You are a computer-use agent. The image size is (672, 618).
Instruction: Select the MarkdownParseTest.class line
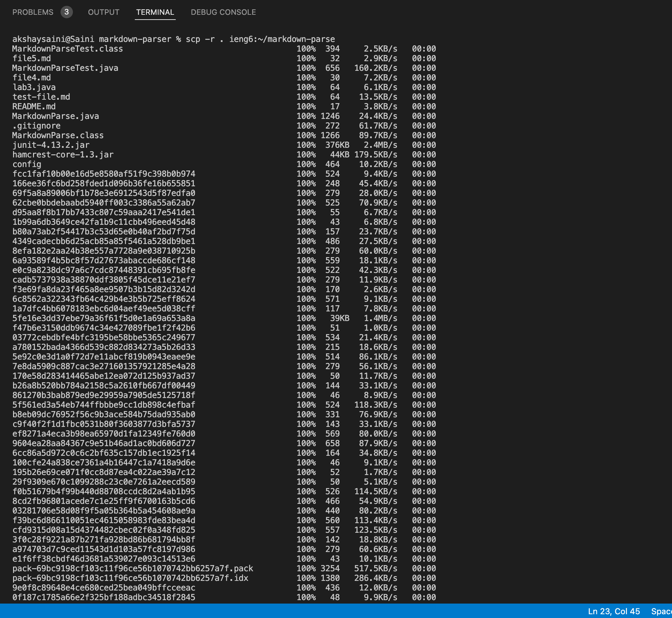[x=67, y=49]
